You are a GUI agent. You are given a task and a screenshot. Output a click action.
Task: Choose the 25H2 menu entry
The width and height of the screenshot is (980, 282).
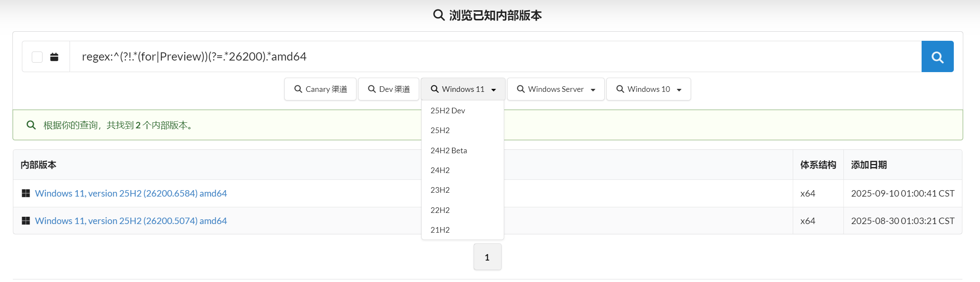(x=463, y=130)
